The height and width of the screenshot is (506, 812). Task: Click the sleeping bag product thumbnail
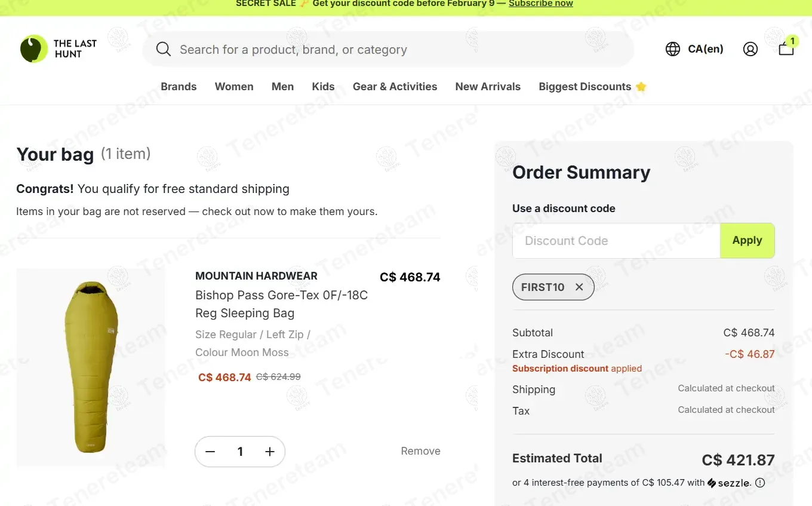(91, 367)
